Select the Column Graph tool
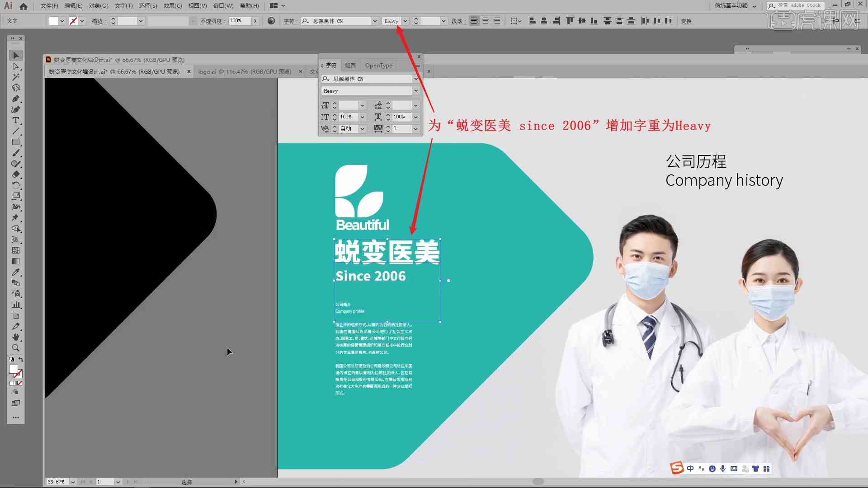Viewport: 868px width, 488px height. click(16, 305)
